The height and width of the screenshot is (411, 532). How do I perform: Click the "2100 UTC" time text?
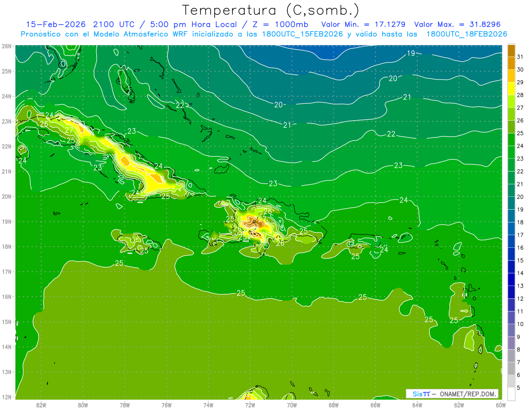114,24
